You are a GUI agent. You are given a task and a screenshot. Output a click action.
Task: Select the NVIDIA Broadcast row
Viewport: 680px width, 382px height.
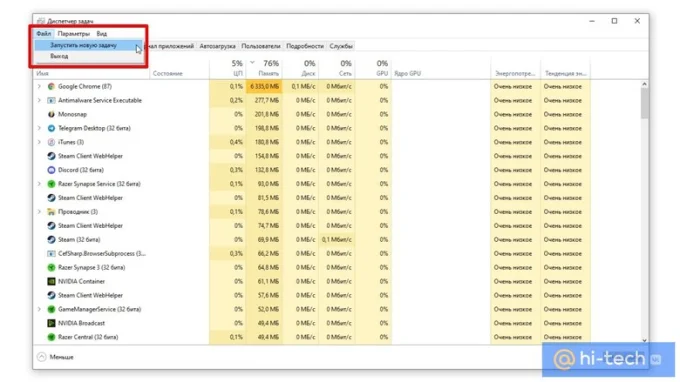[x=312, y=323]
